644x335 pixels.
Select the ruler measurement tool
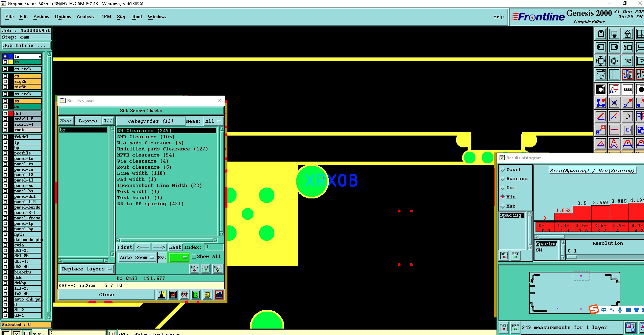(628, 89)
